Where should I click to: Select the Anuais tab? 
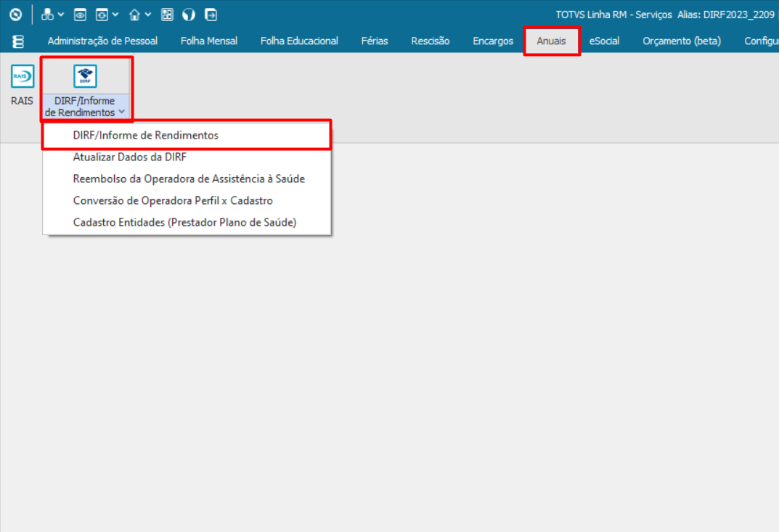click(x=552, y=41)
